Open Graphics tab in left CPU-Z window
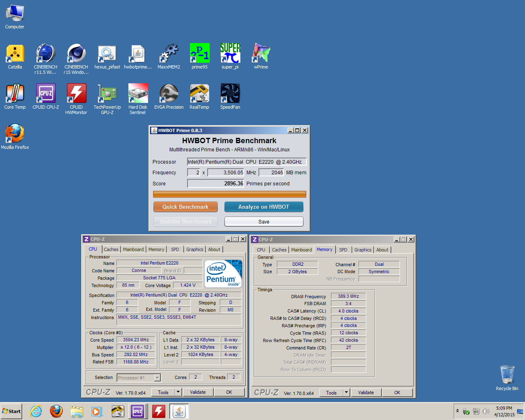The height and width of the screenshot is (420, 525). [x=195, y=249]
